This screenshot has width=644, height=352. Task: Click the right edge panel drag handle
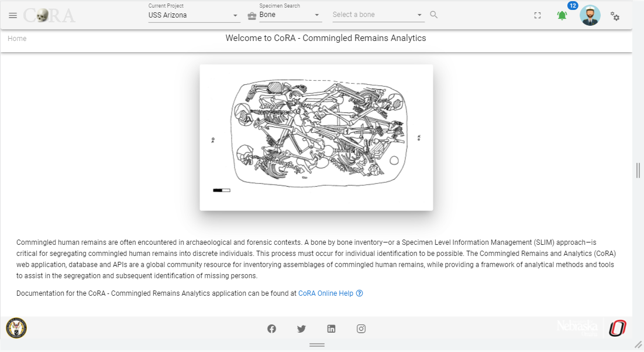(638, 170)
